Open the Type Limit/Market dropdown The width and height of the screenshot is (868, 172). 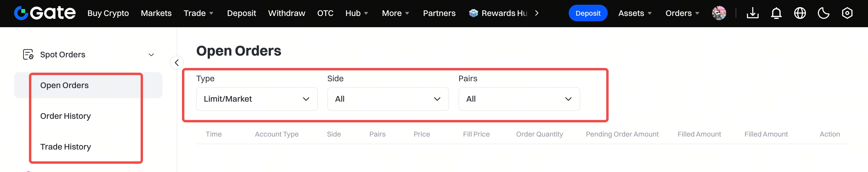[257, 99]
